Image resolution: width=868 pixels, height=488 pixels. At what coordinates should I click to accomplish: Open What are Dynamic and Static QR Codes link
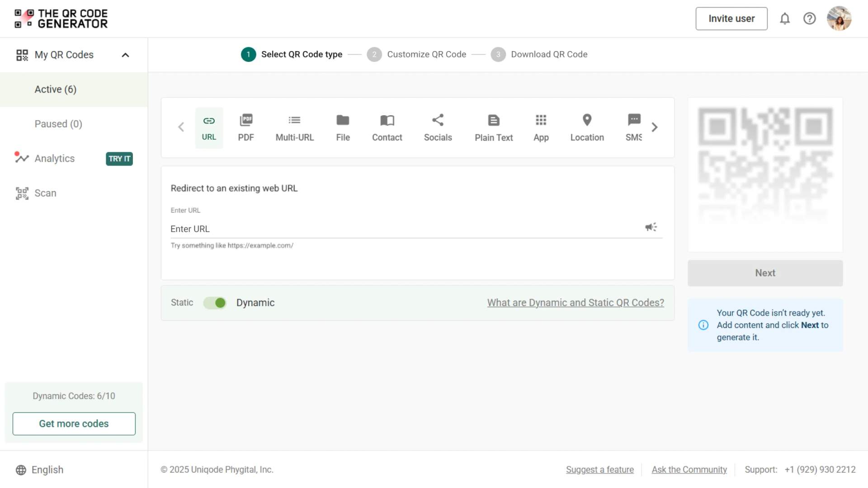576,303
